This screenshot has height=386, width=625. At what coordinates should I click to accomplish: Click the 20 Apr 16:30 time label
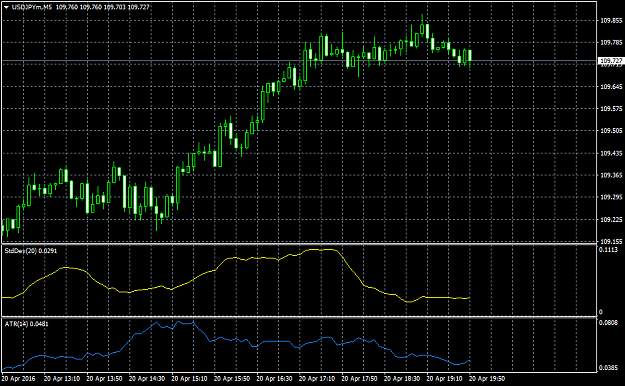tap(275, 378)
